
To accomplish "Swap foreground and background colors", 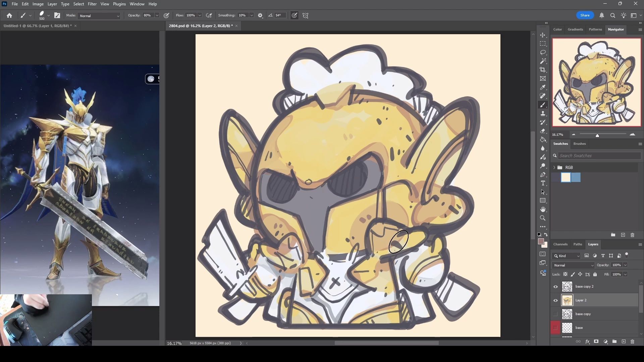I will (546, 235).
